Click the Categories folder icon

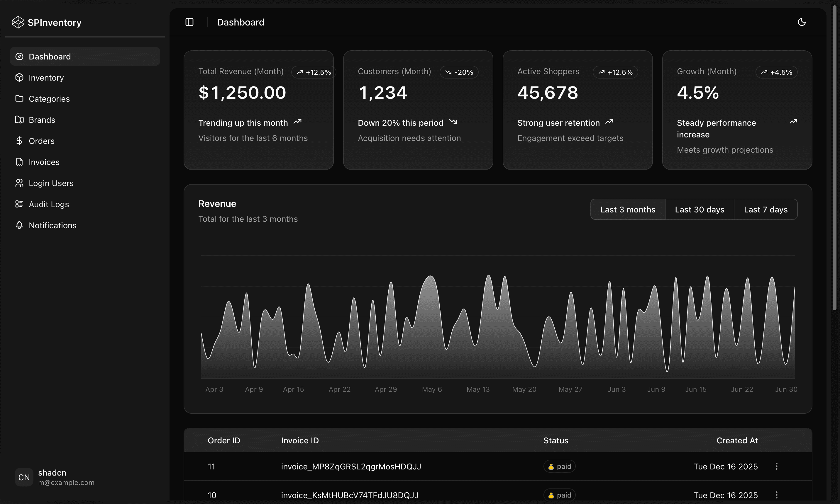(x=19, y=98)
